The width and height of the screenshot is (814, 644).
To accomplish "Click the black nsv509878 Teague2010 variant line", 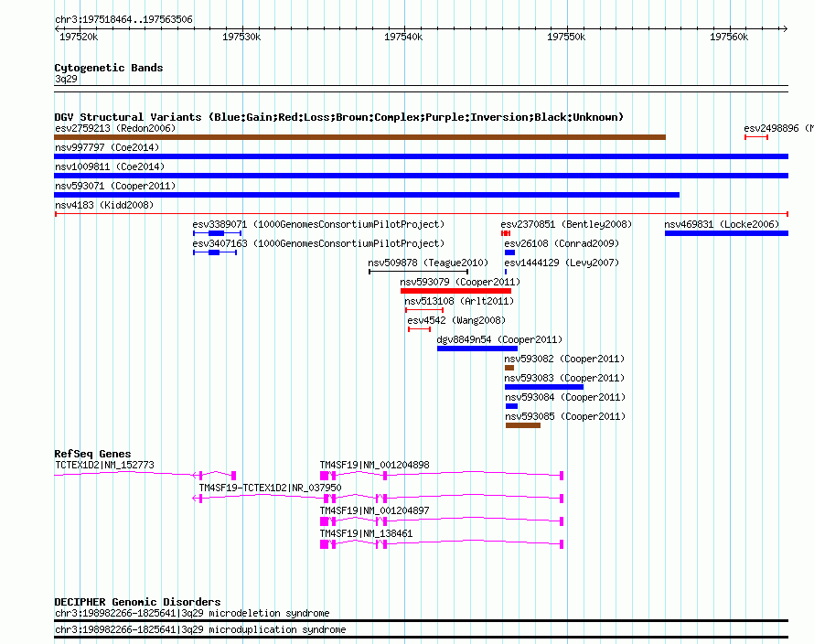I will point(418,272).
